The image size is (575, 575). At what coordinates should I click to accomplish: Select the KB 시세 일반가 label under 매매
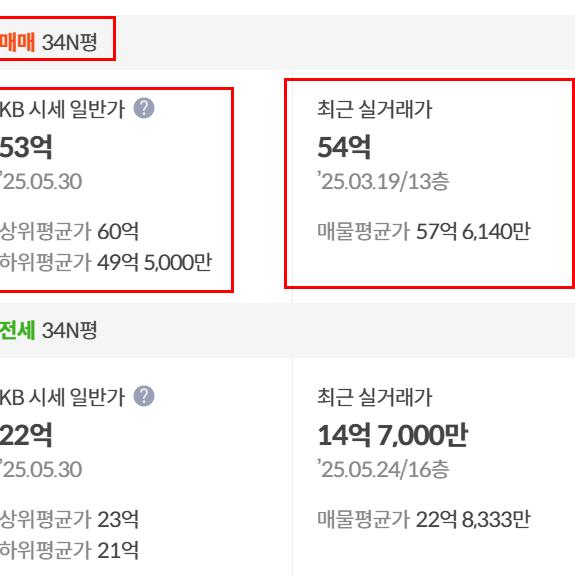(x=62, y=109)
